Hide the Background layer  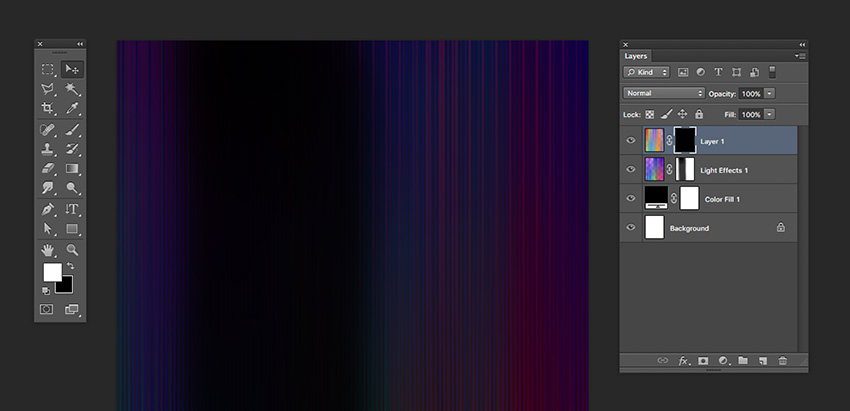coord(630,227)
